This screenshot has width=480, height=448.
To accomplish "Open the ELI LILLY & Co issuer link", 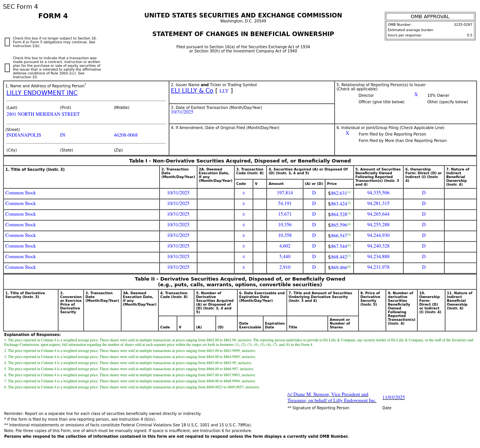I will tap(192, 91).
